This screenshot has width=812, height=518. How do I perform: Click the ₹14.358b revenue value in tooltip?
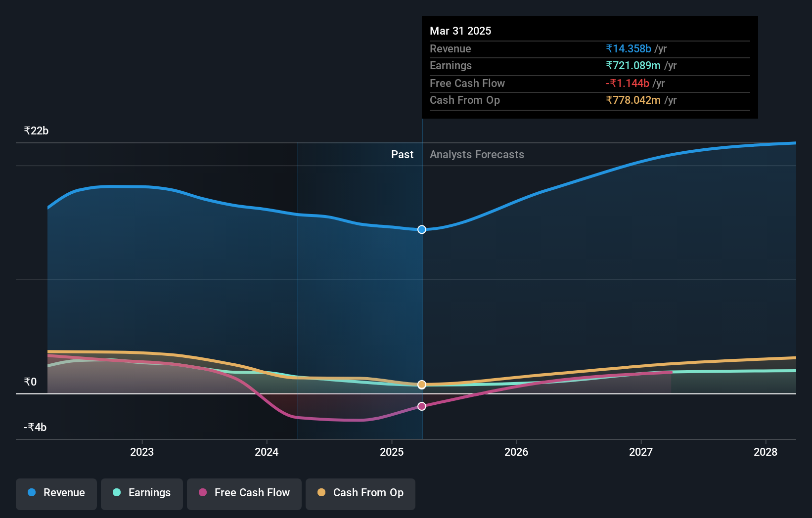pos(629,48)
